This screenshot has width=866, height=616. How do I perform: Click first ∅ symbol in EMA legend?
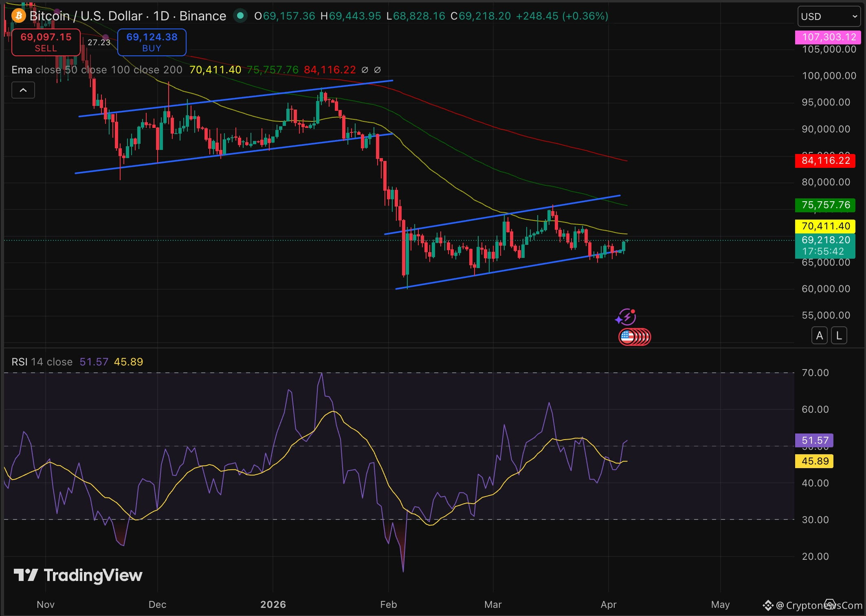[365, 70]
